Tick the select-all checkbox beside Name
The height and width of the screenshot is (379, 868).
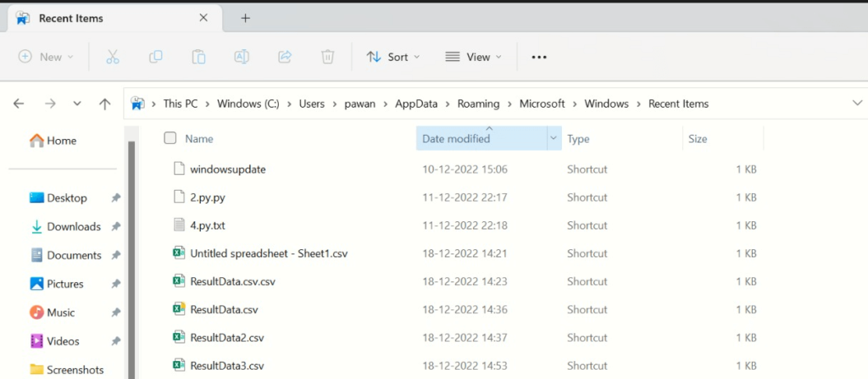[170, 138]
